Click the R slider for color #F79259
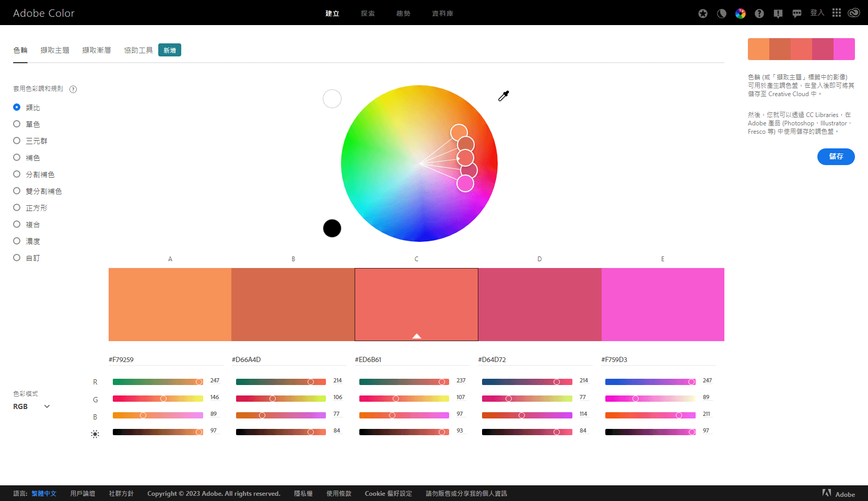 click(x=158, y=382)
